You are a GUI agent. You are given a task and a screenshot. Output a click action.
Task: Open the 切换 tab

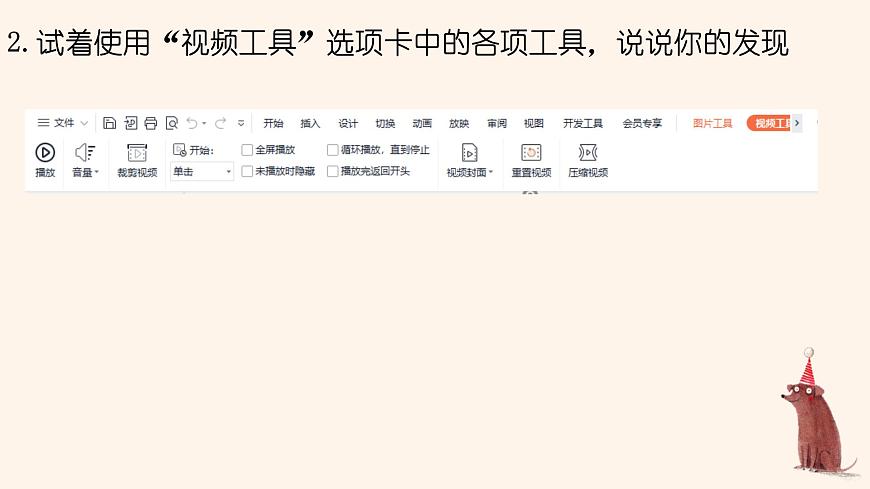coord(385,123)
